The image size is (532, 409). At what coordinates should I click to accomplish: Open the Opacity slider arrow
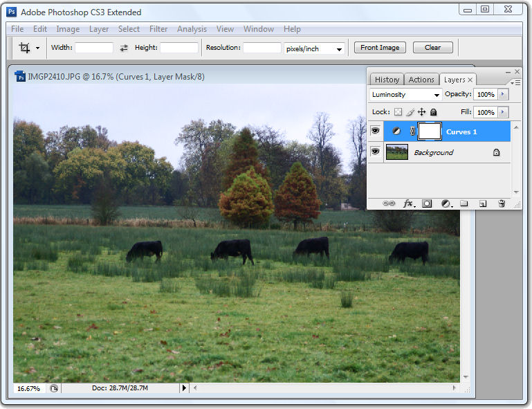[503, 94]
